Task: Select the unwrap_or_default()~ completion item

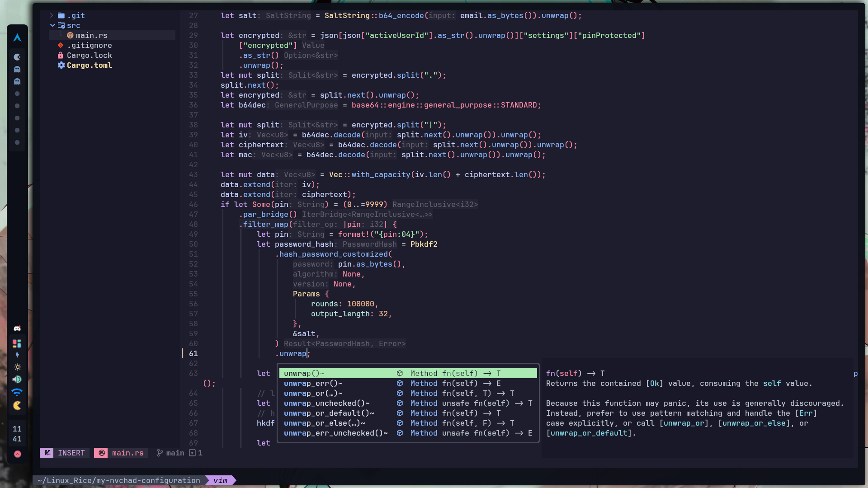Action: (408, 413)
